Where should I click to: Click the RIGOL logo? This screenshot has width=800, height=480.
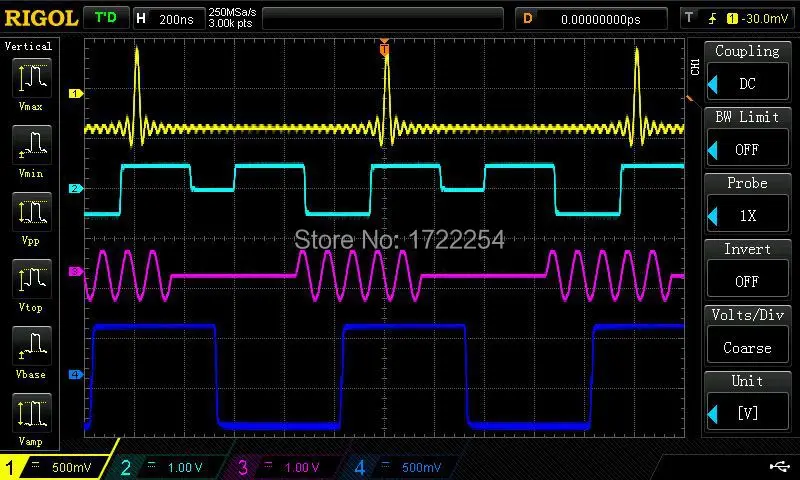41,18
